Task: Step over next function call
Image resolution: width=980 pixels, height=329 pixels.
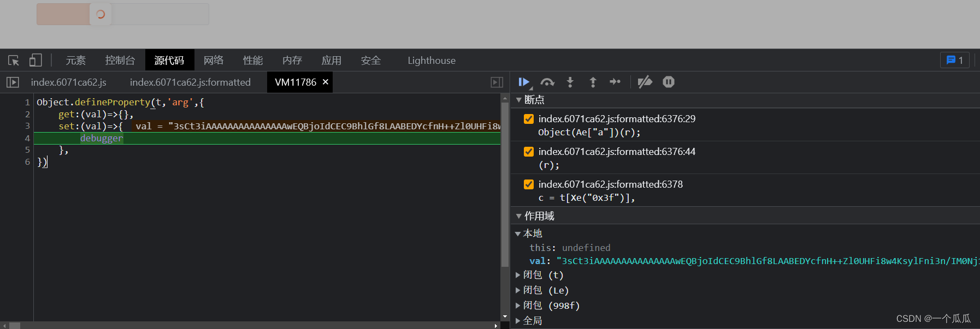Action: 547,82
